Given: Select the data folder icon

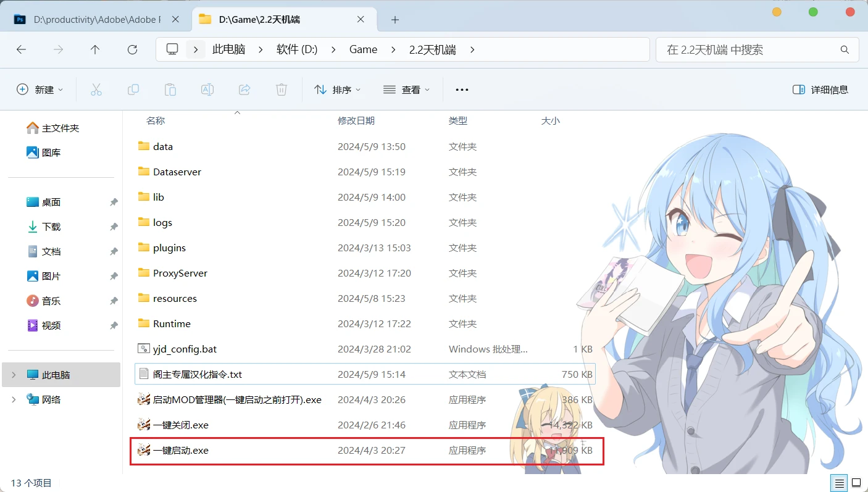Looking at the screenshot, I should coord(144,146).
